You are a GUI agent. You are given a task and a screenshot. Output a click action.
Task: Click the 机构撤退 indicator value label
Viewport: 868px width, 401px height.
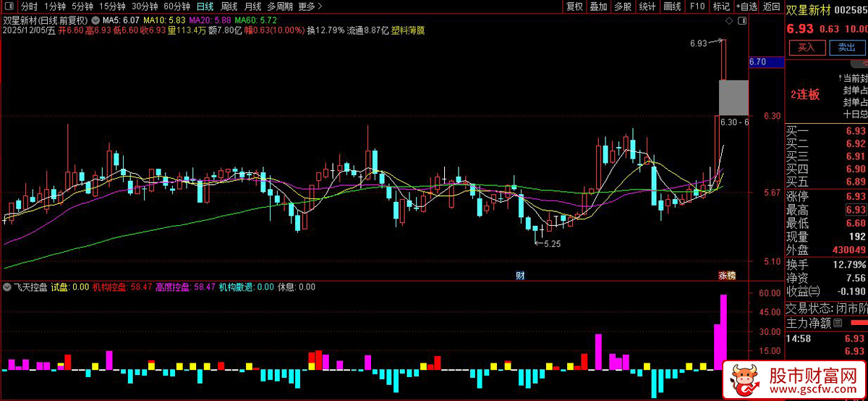(x=246, y=287)
